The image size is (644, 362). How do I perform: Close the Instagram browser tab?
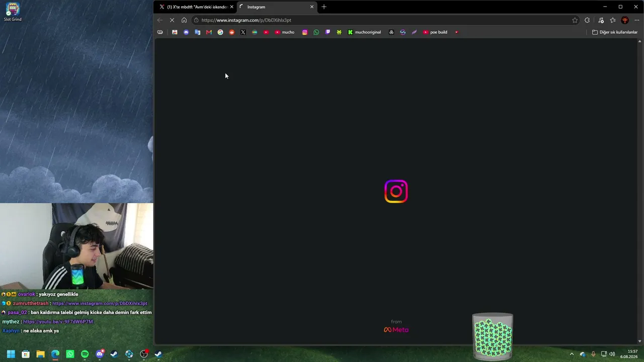(312, 7)
